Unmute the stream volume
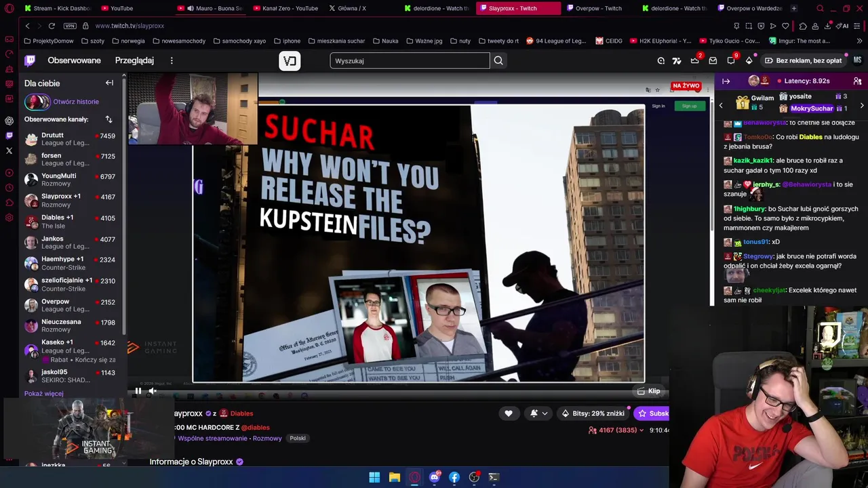The width and height of the screenshot is (868, 488). pyautogui.click(x=153, y=390)
